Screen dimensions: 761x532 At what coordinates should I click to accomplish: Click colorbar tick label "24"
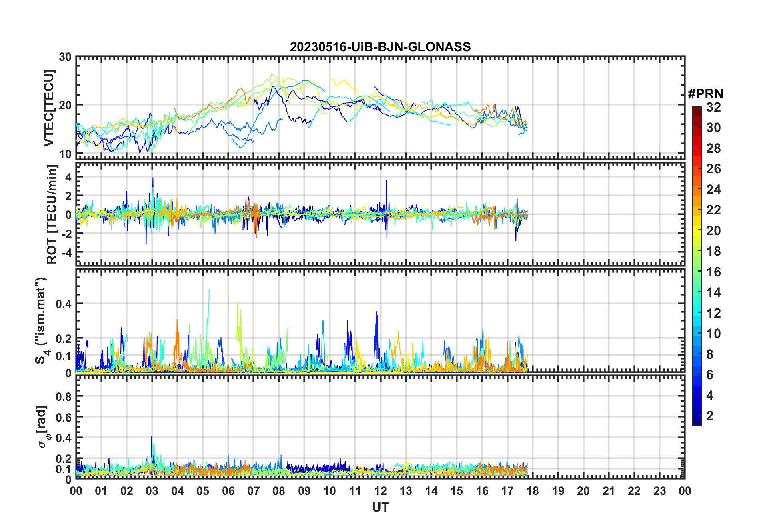tap(713, 189)
